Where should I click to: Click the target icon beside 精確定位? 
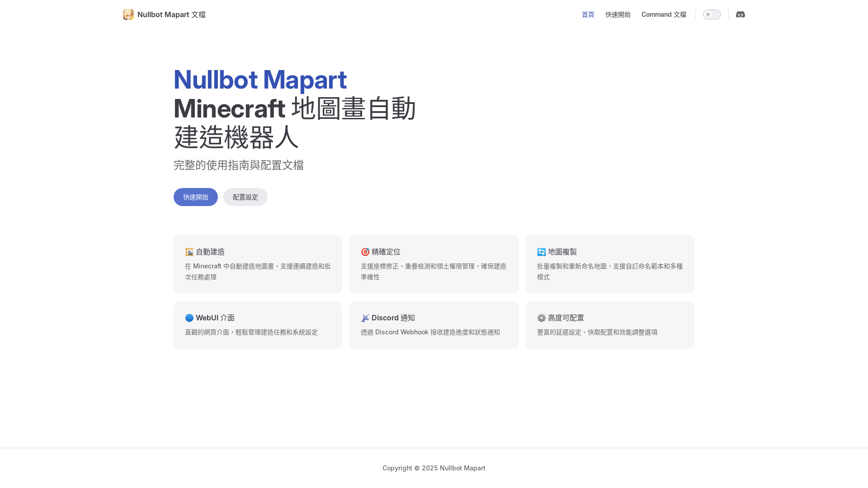point(365,252)
